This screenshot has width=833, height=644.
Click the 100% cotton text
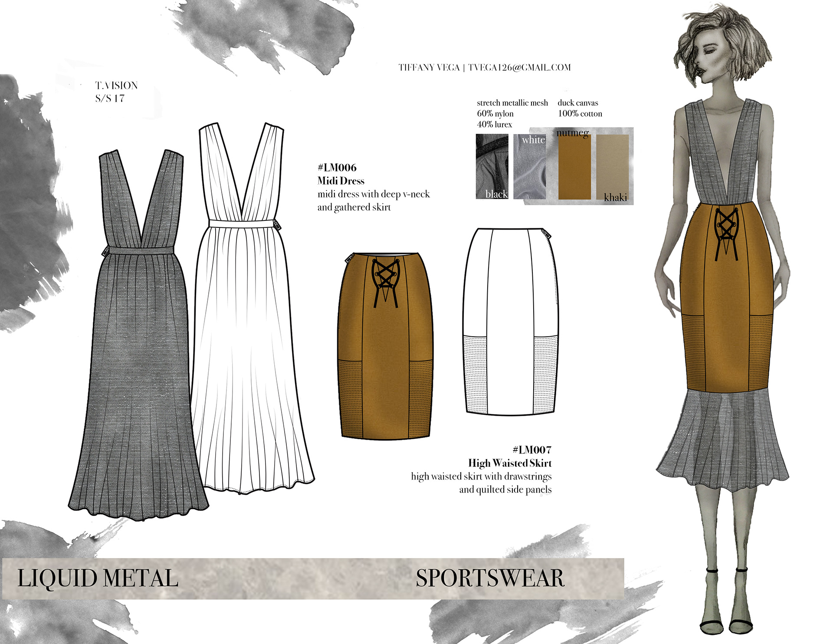click(x=580, y=114)
